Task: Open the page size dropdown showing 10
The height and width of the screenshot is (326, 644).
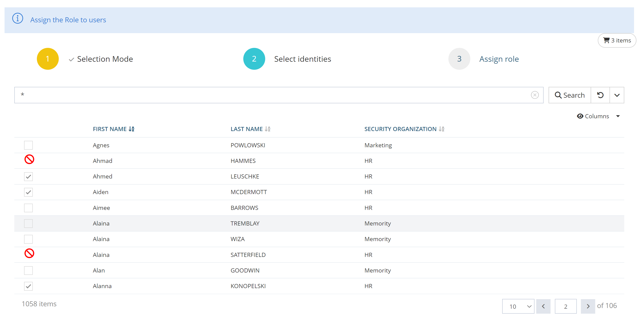Action: point(518,306)
